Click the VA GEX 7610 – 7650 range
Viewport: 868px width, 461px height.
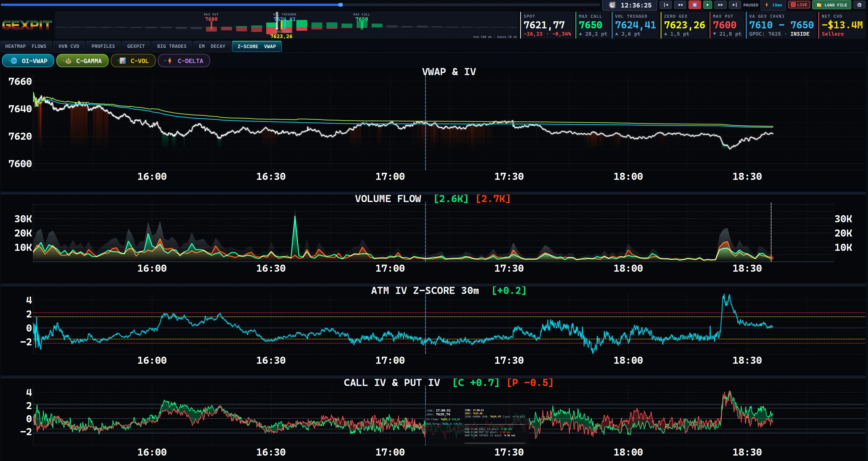(x=781, y=25)
